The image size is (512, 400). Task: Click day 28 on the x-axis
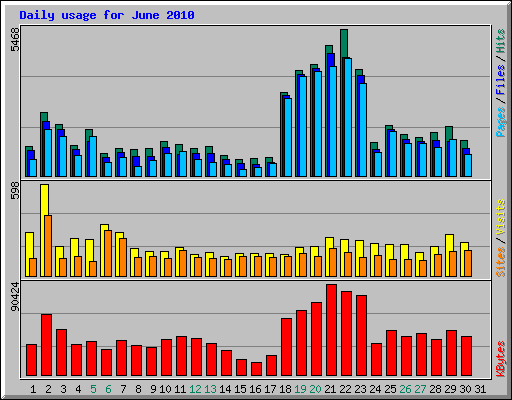435,389
